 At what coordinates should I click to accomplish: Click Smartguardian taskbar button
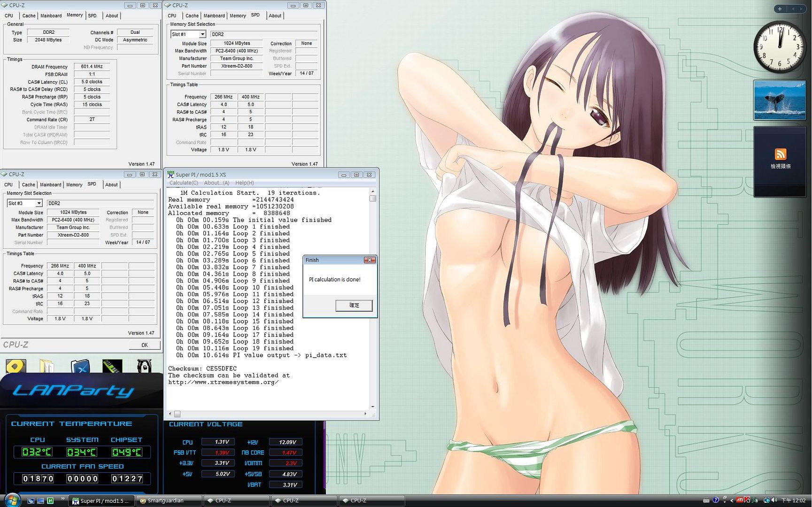click(x=169, y=501)
